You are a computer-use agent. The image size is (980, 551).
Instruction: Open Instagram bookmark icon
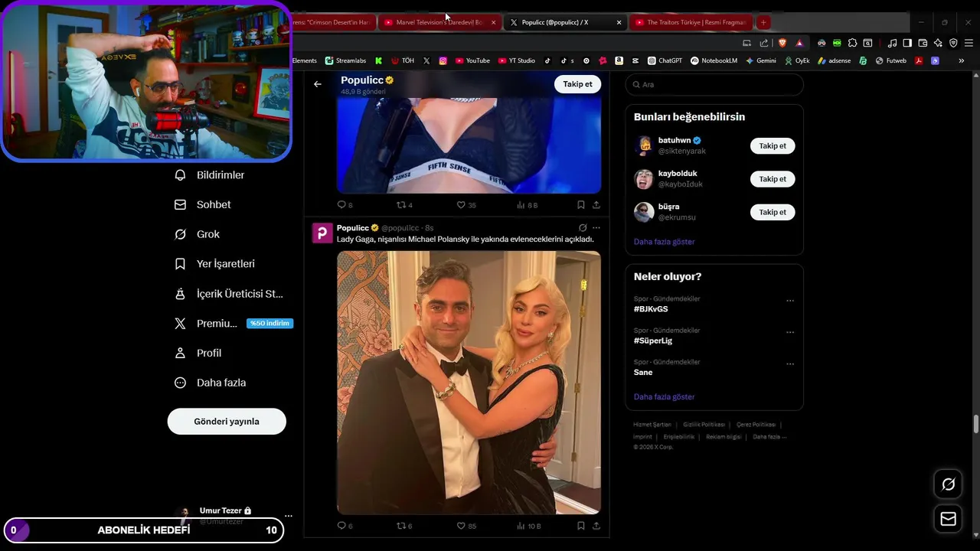[x=443, y=60]
